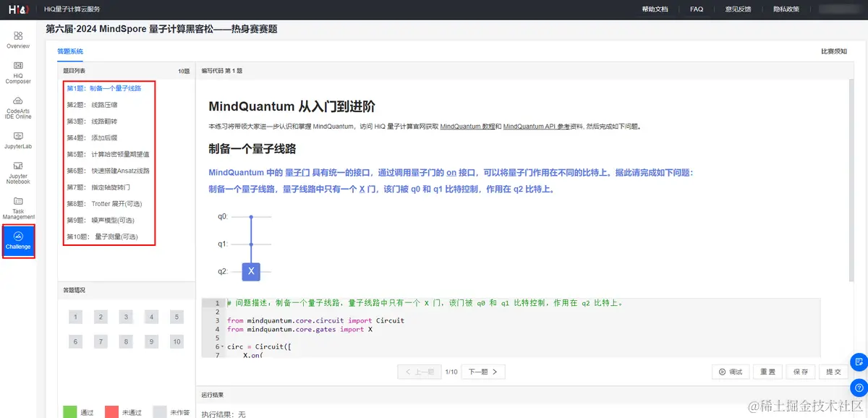Open 隐私政策 in top bar
The image size is (868, 418).
[x=786, y=9]
